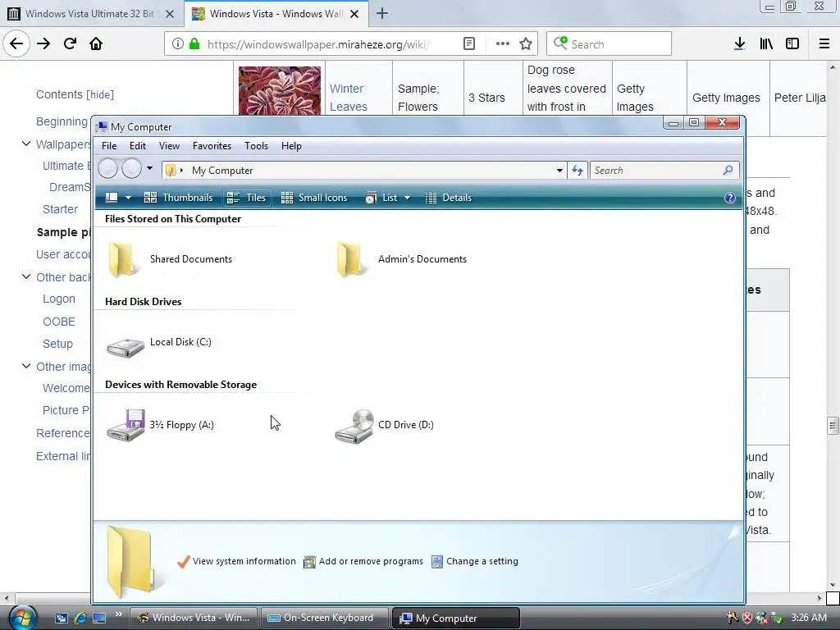The width and height of the screenshot is (840, 630).
Task: Expand the List view dropdown arrow
Action: [x=407, y=198]
